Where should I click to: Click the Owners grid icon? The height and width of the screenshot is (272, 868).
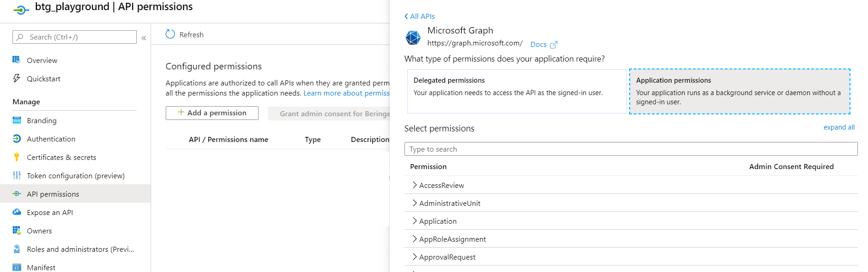(x=17, y=230)
